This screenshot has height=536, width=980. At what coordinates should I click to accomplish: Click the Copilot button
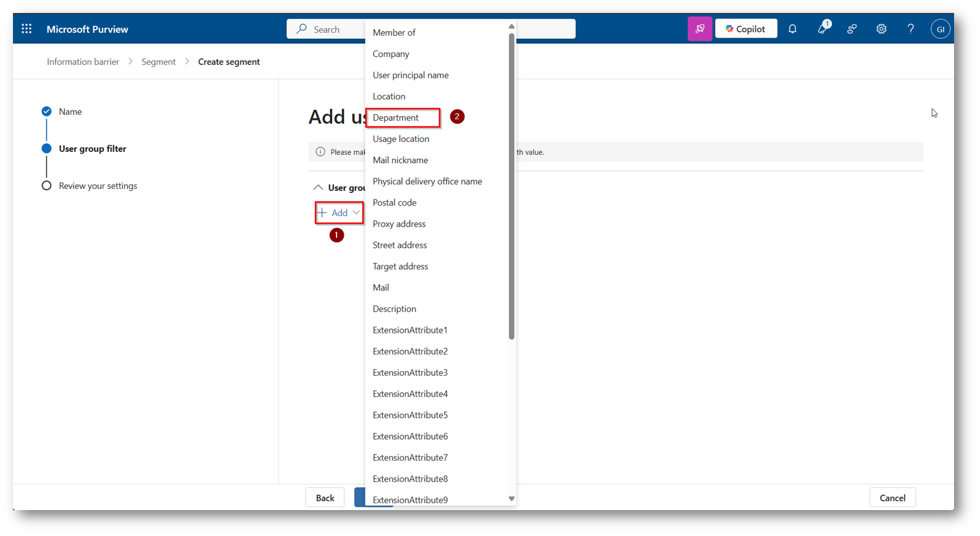746,29
